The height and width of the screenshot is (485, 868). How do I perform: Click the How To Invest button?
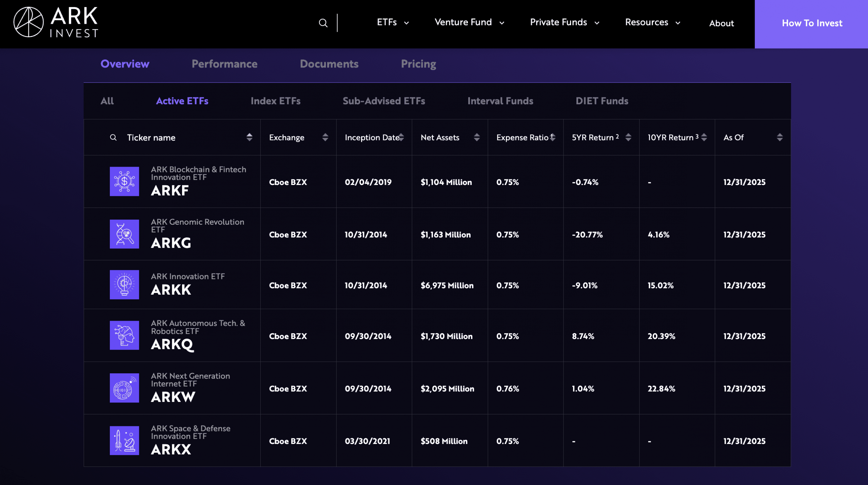click(x=812, y=23)
